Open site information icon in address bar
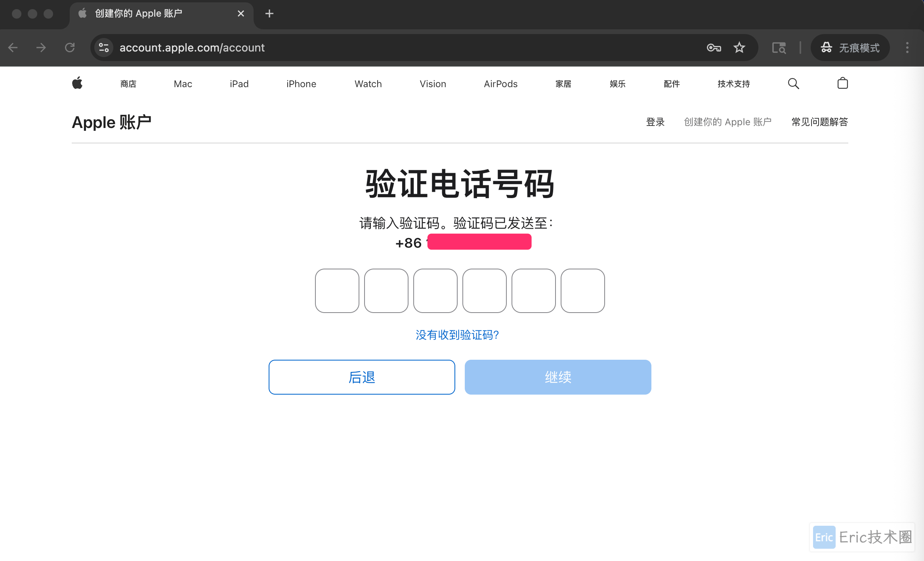 (x=104, y=48)
